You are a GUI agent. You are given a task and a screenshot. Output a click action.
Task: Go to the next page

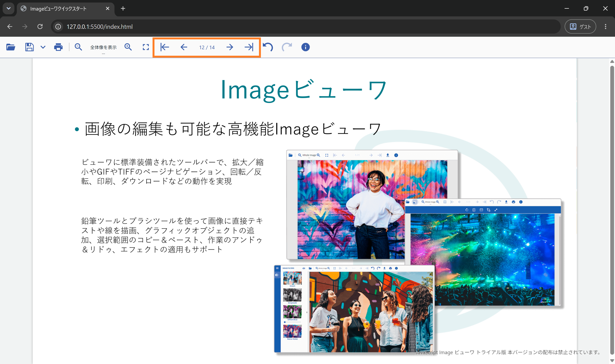(x=230, y=47)
